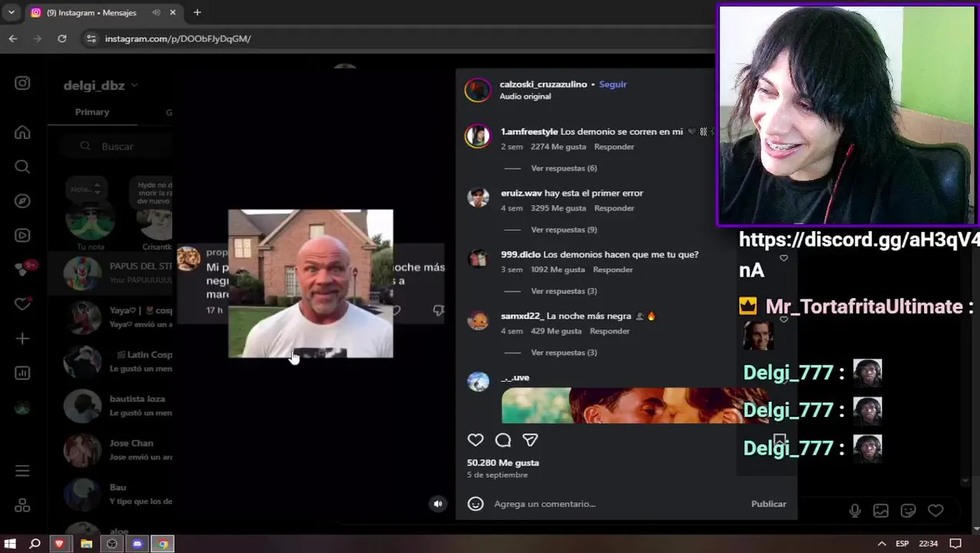Open Reels icon in sidebar
The image size is (980, 553).
(x=22, y=236)
